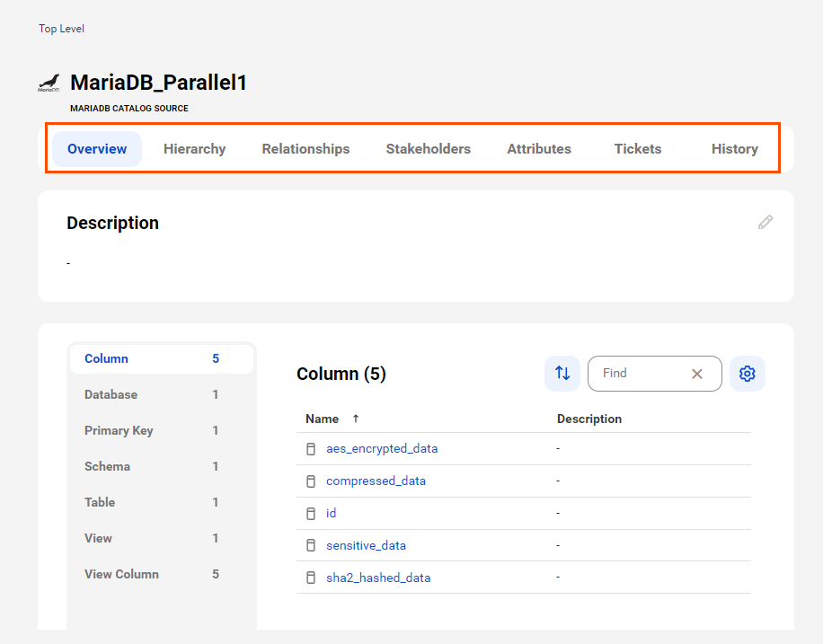Viewport: 823px width, 644px height.
Task: Select Primary Key category
Action: [x=162, y=431]
